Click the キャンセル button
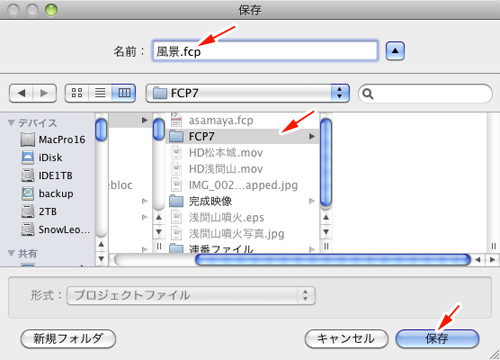 (x=346, y=339)
